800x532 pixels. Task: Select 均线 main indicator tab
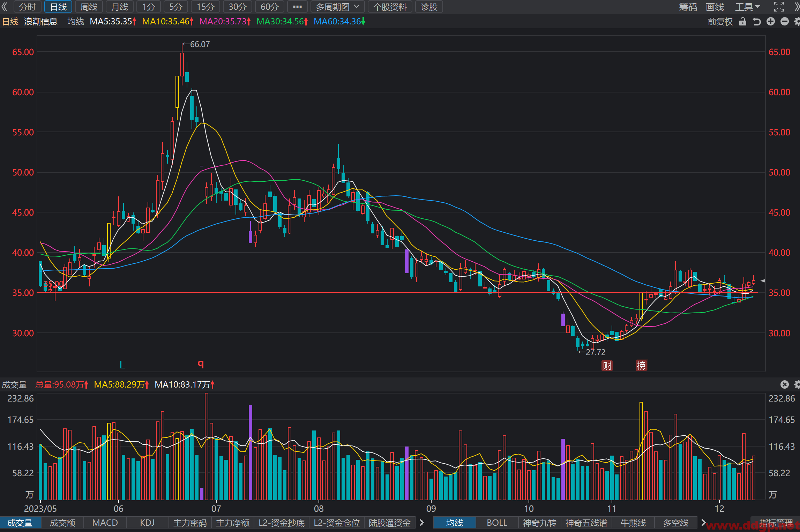pyautogui.click(x=455, y=523)
